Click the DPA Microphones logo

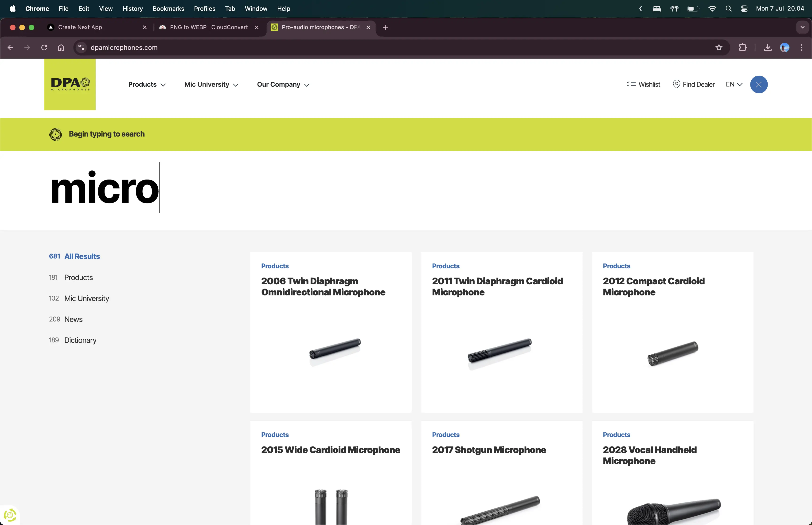(x=70, y=84)
